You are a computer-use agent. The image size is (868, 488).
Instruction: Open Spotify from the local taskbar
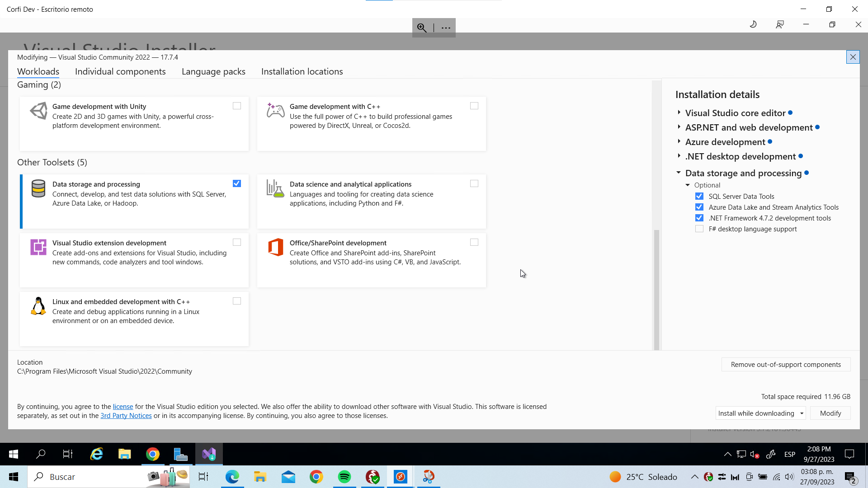[x=344, y=477]
